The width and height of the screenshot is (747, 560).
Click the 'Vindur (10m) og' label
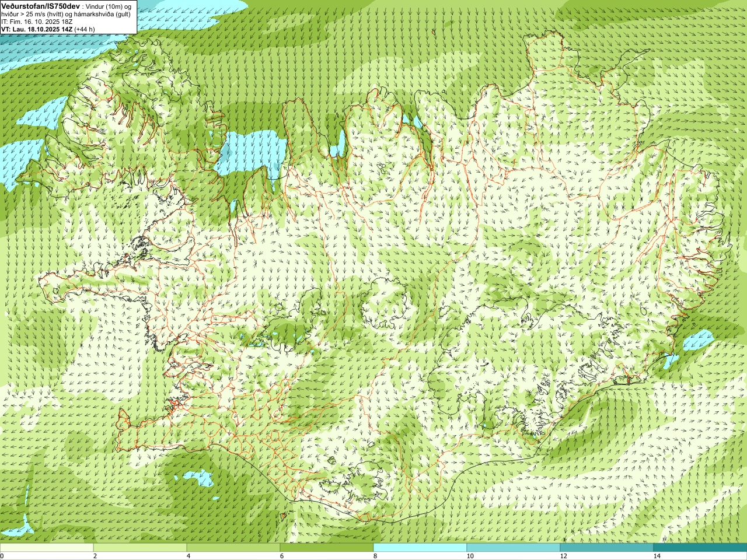(108, 7)
